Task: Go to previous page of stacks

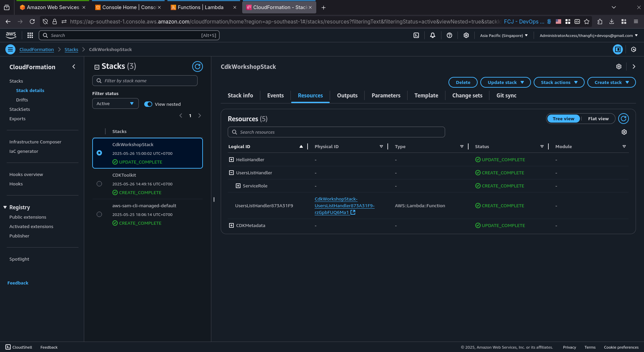Action: [x=181, y=116]
